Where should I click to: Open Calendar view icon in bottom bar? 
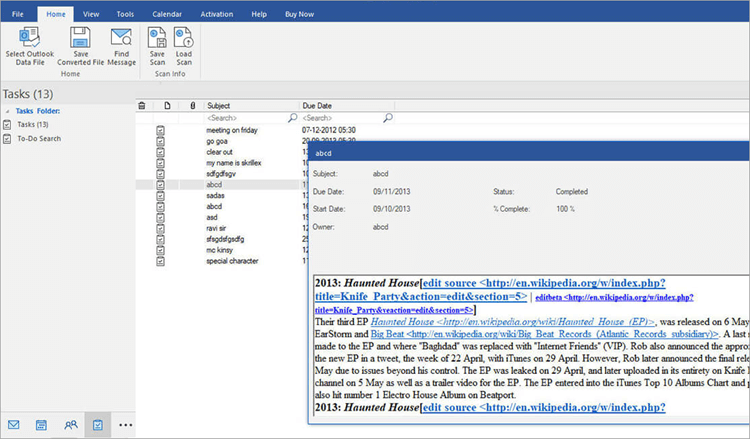[x=42, y=425]
